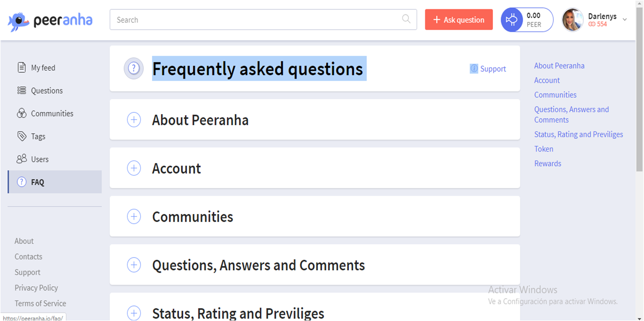Click Questions, Answers and Comments right link

[571, 114]
